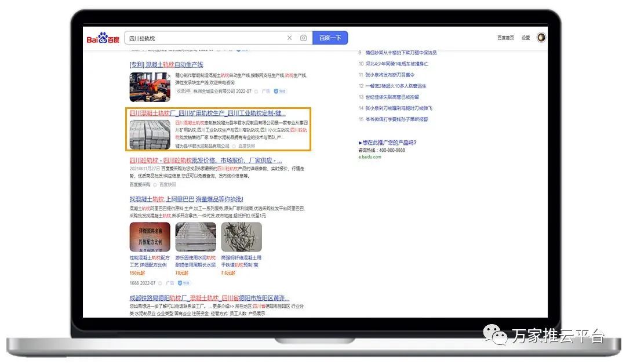Click the 欢录9年 badge under the 专利 ad
Screen dimensions: 626x364
[183, 91]
